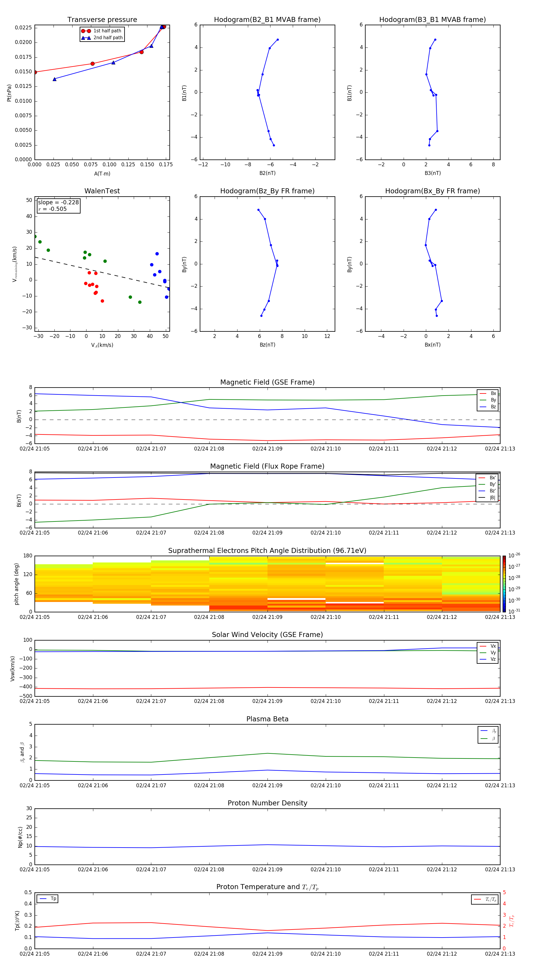Click By legend entry in GSE magnetic plot
Viewport: 535px width, 980px height.
488,400
